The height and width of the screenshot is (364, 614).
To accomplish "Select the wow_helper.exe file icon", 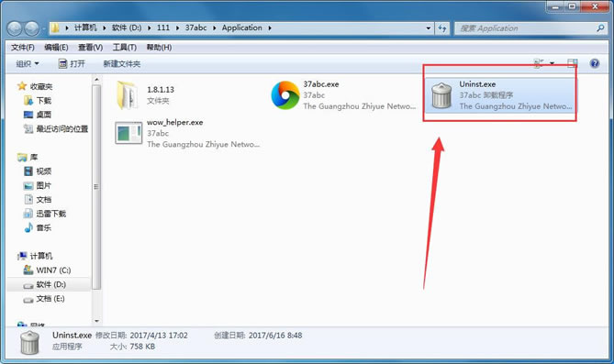I will tap(128, 133).
